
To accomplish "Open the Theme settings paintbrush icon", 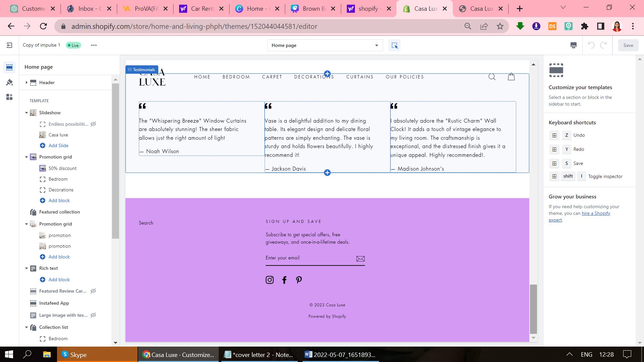I will pos(9,82).
